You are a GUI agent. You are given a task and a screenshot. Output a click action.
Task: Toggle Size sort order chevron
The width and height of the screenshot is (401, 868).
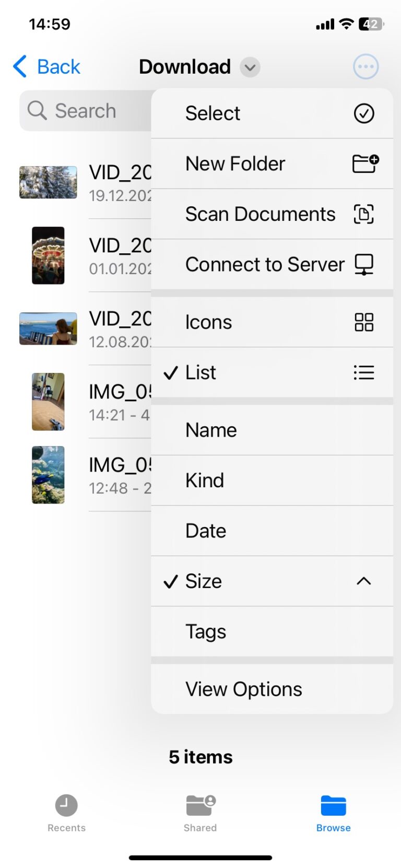coord(364,581)
